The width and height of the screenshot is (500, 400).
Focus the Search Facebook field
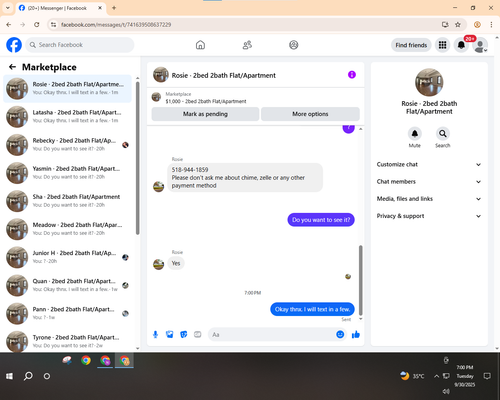pos(80,45)
